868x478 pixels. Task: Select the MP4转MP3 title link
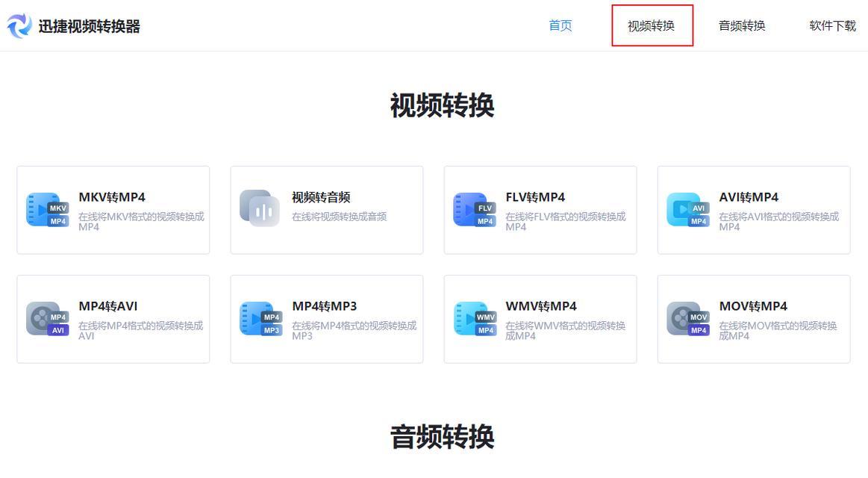tap(325, 306)
